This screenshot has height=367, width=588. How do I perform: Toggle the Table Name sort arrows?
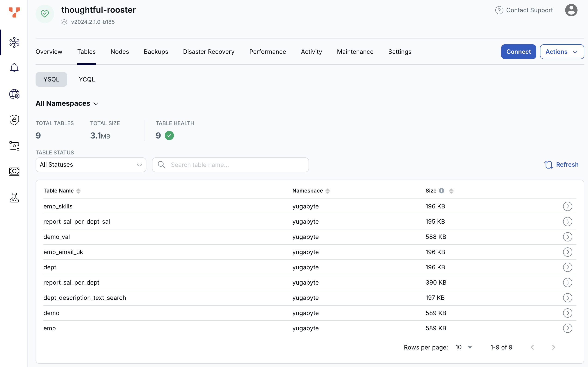[x=78, y=191]
